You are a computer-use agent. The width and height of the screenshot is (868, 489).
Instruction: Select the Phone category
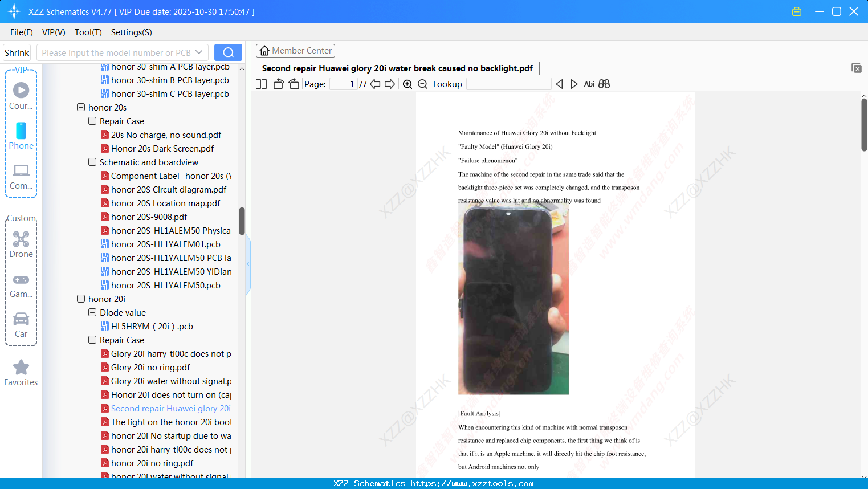click(21, 136)
